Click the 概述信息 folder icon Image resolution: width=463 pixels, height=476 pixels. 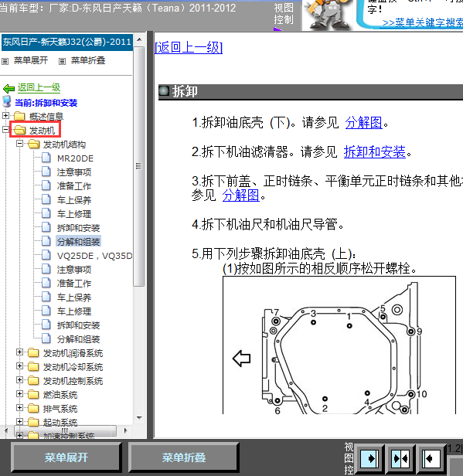click(19, 116)
